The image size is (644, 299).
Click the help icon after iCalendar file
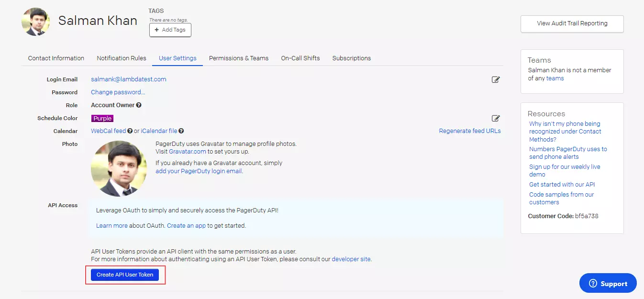pyautogui.click(x=181, y=131)
